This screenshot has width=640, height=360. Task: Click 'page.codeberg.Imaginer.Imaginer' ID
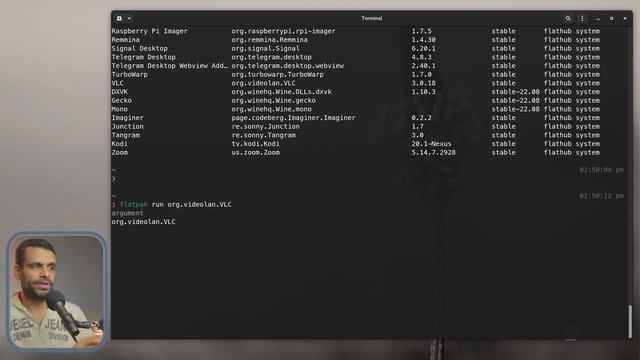[293, 118]
